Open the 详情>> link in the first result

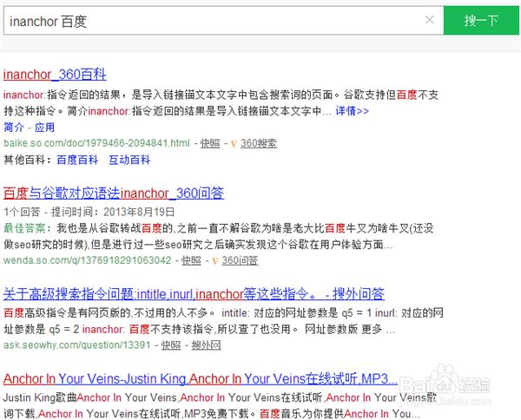pyautogui.click(x=353, y=111)
